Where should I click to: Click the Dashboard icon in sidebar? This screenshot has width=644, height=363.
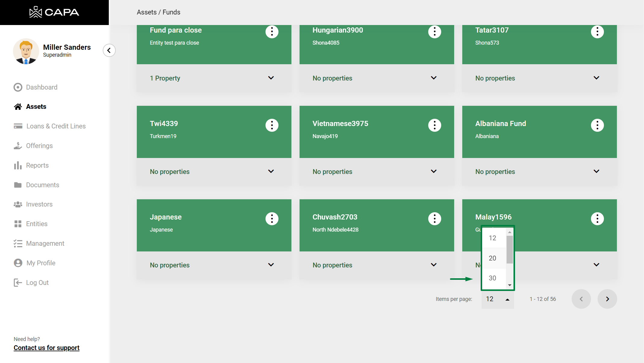pyautogui.click(x=18, y=87)
